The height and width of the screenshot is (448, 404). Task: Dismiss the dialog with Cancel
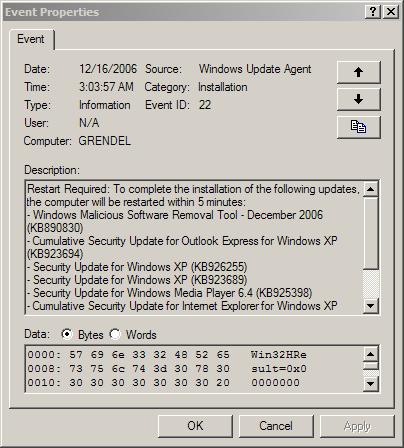[x=276, y=426]
